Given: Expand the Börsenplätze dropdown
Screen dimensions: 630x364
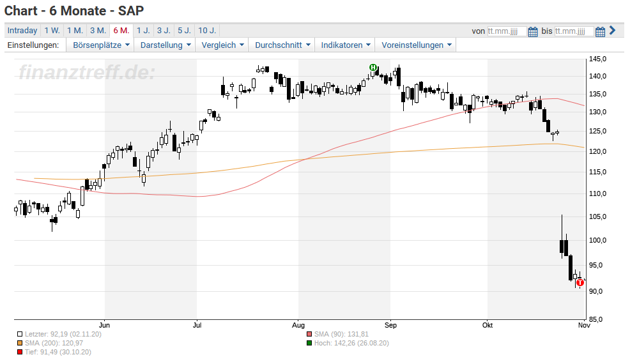Looking at the screenshot, I should [x=101, y=45].
